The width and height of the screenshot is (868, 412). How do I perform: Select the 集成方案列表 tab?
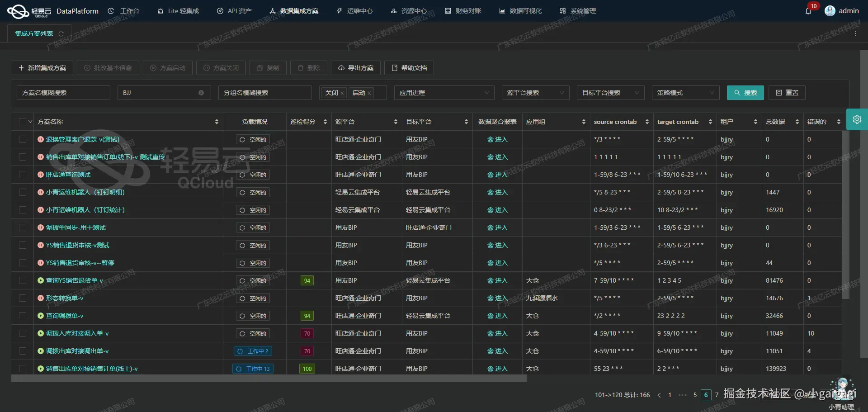pyautogui.click(x=34, y=33)
